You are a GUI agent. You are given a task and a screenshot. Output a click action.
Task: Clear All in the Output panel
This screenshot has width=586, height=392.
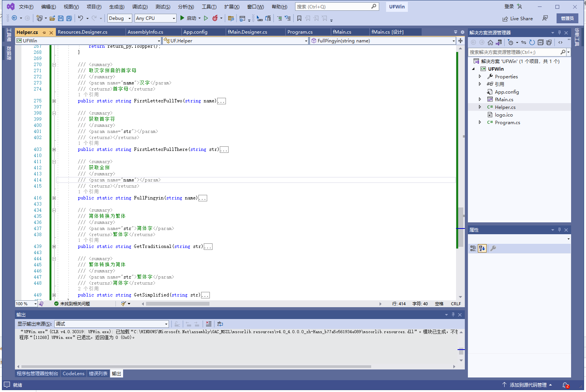208,324
